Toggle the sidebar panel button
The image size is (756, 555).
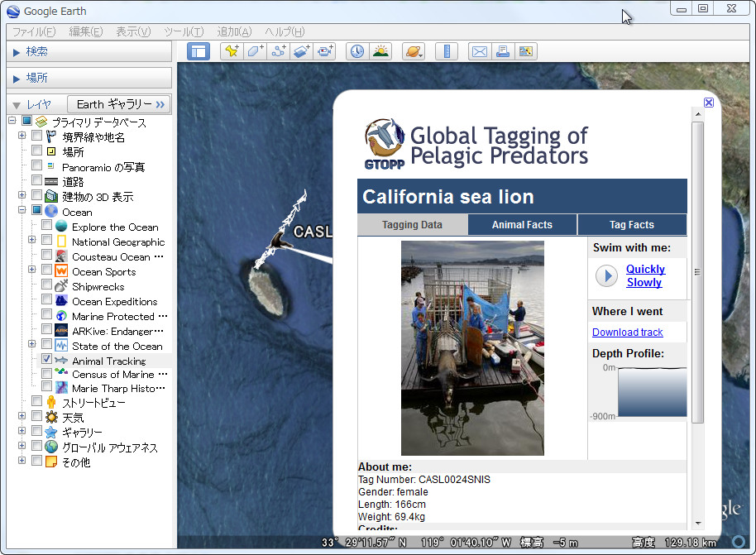click(199, 51)
